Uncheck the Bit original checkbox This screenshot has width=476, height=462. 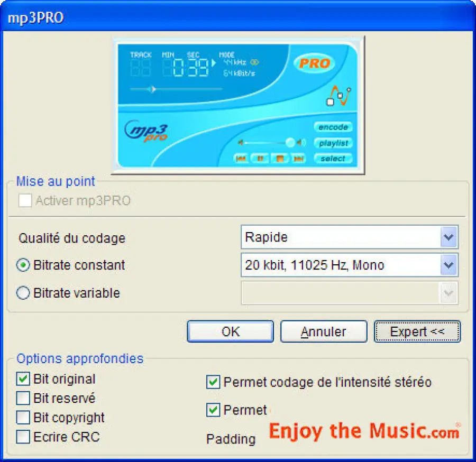[x=23, y=378]
